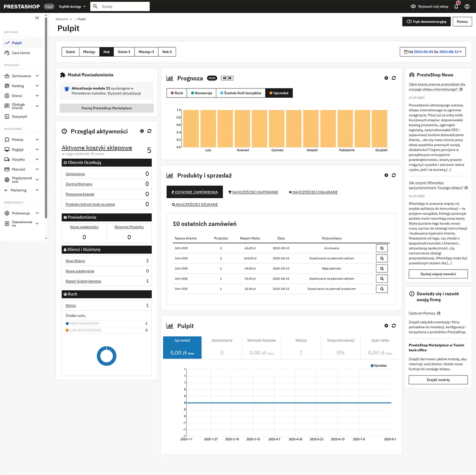Open the date range picker dropdown
This screenshot has height=475, width=476.
432,52
